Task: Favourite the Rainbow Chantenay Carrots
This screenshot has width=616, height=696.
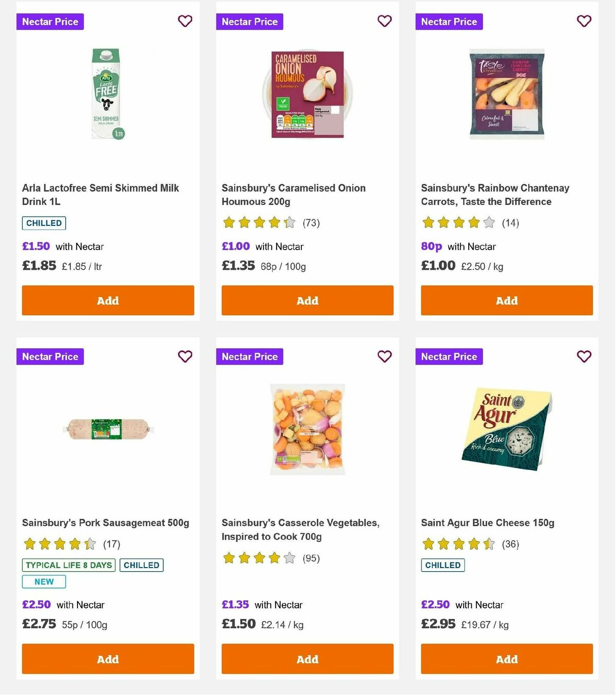Action: [x=584, y=21]
